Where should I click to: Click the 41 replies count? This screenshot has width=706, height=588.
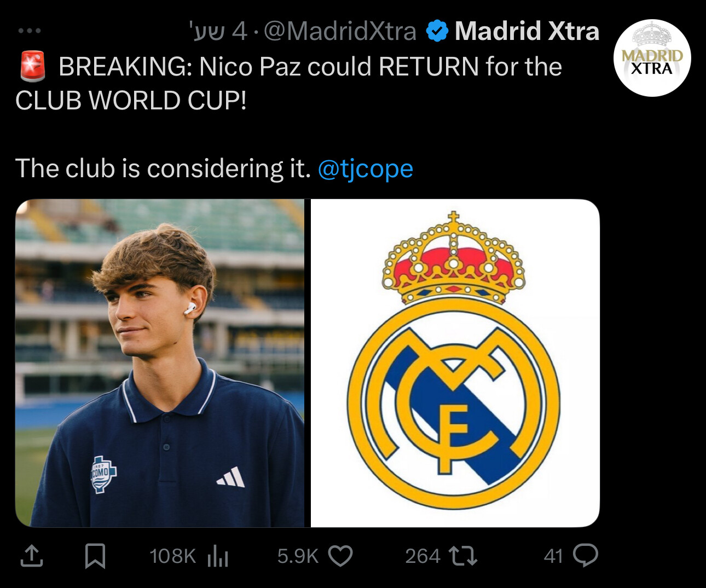553,556
